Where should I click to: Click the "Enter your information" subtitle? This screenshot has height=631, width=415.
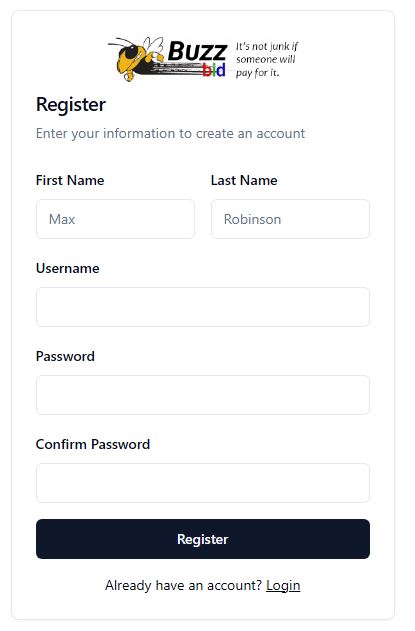tap(170, 133)
